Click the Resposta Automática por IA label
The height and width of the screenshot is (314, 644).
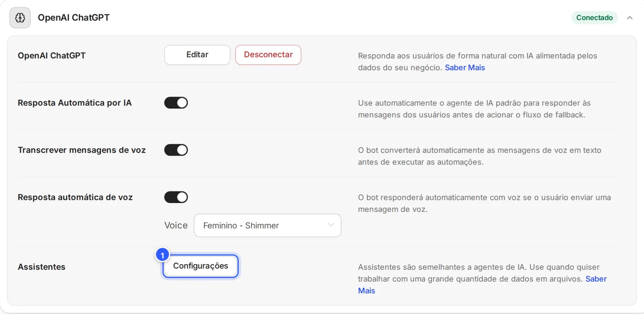pos(75,103)
